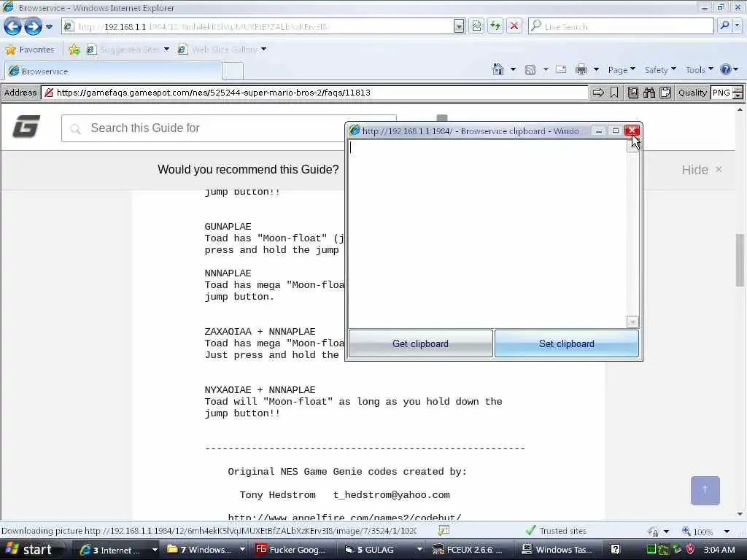The height and width of the screenshot is (560, 747).
Task: Open the recent pages dropdown arrow
Action: (x=49, y=27)
